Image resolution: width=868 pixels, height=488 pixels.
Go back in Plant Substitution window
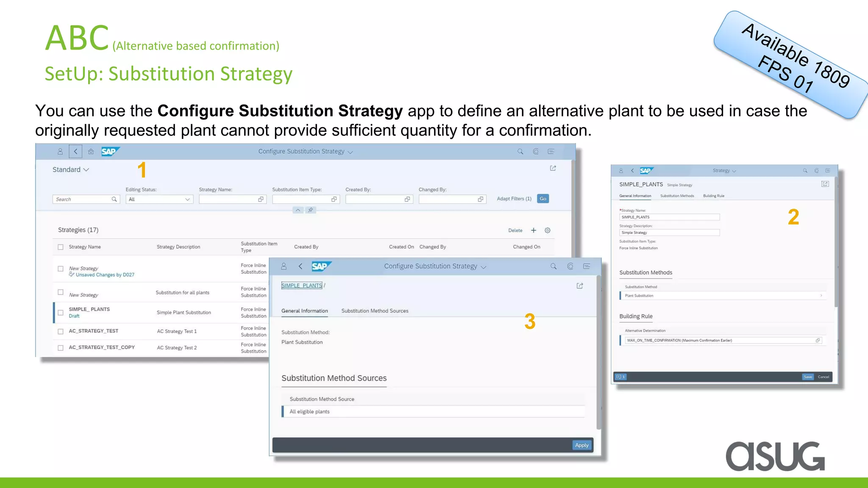coord(300,266)
